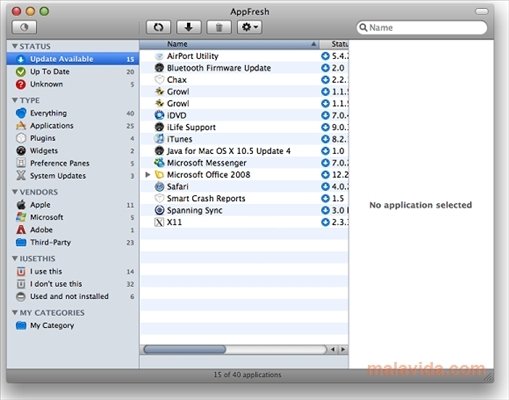Collapse the VENDORS section triangle

pos(15,192)
